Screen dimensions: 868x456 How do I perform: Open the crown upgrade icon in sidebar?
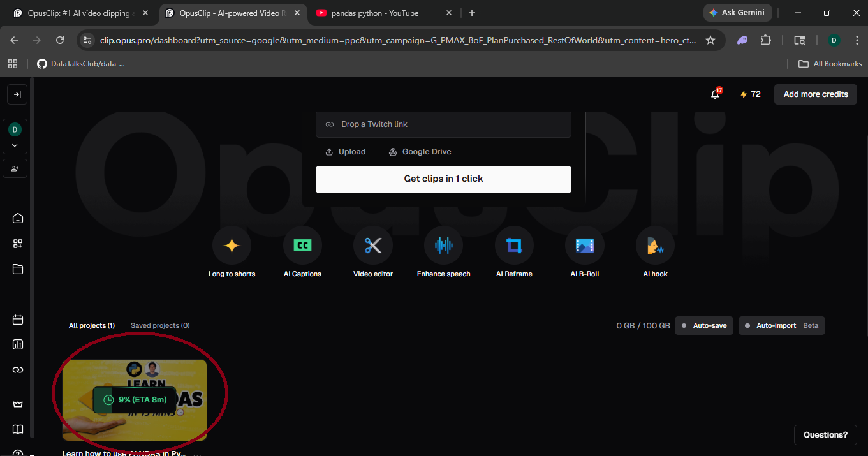tap(18, 404)
